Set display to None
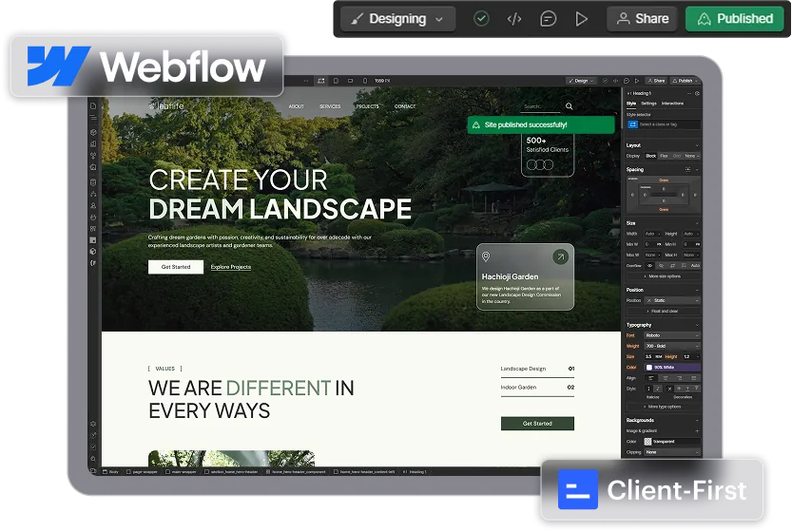 [690, 156]
